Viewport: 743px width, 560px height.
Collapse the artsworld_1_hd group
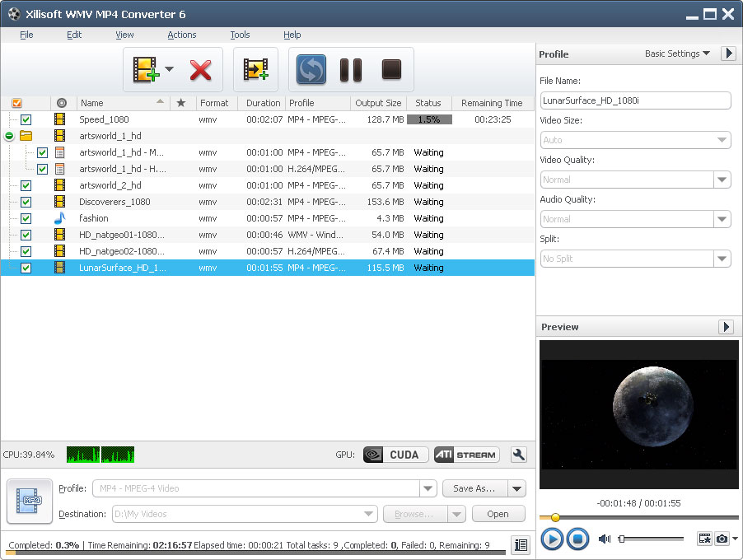coord(9,136)
